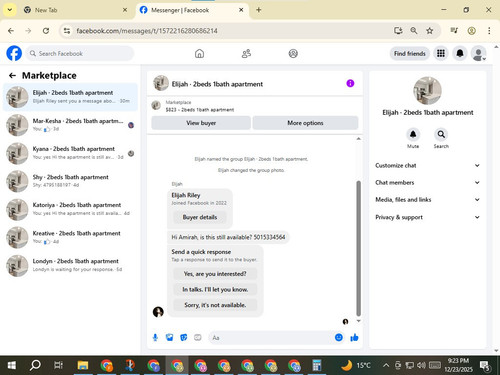The image size is (500, 375).
Task: Click the More options button
Action: (305, 123)
